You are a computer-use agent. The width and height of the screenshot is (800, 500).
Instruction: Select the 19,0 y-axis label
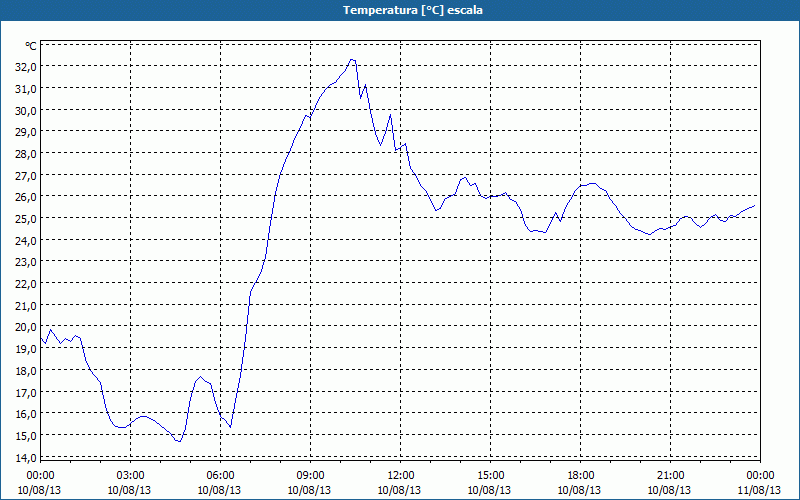tap(27, 349)
